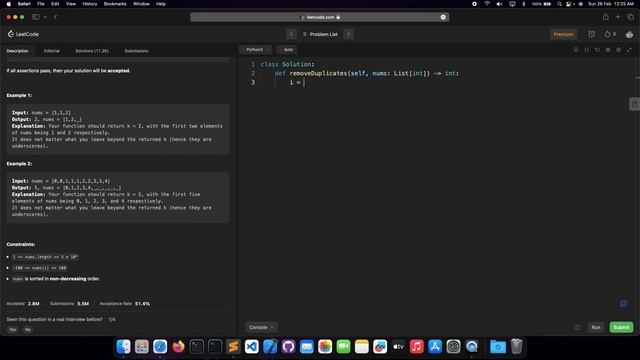Open the Safari menu

point(24,4)
